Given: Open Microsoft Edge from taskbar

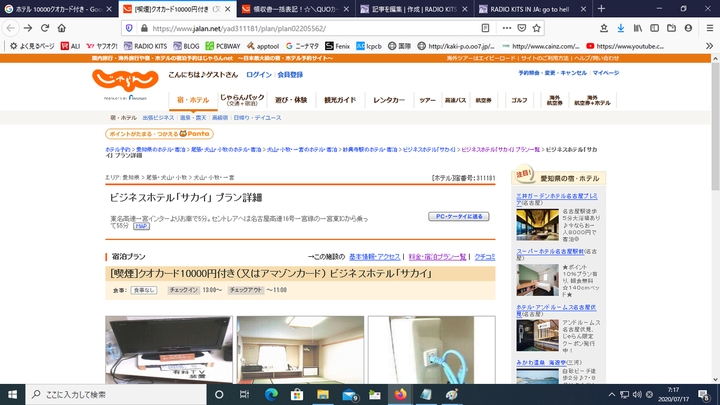Looking at the screenshot, I should (x=271, y=394).
